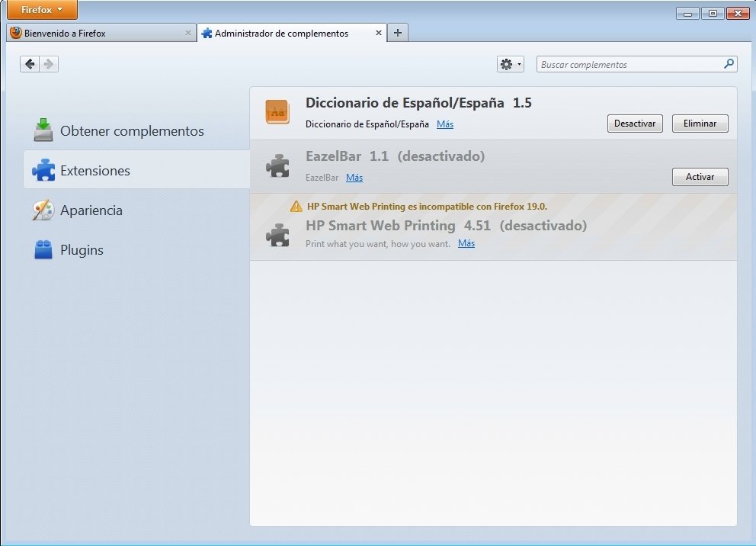Open Obtener complementos section
This screenshot has width=756, height=546.
click(x=136, y=130)
